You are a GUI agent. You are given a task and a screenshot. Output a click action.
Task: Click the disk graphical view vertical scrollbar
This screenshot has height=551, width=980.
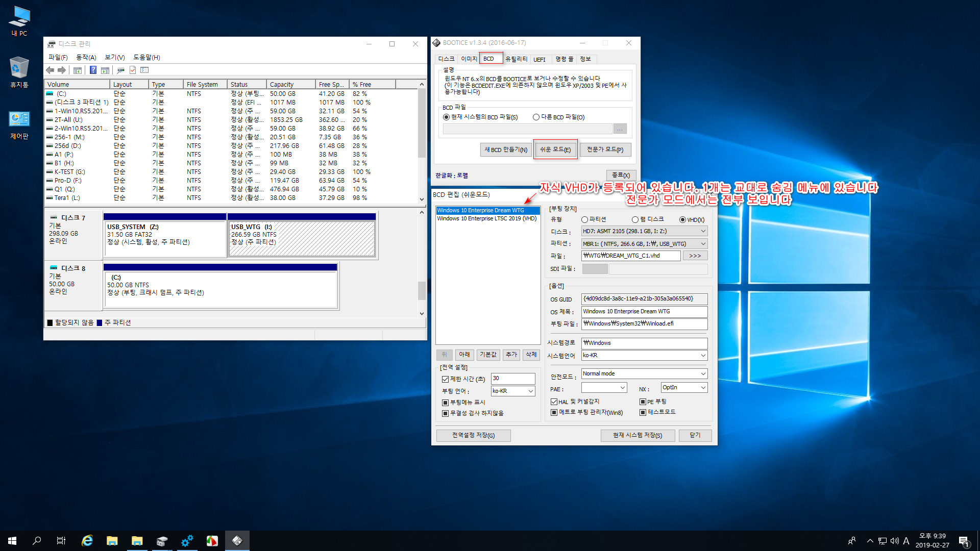(x=422, y=263)
